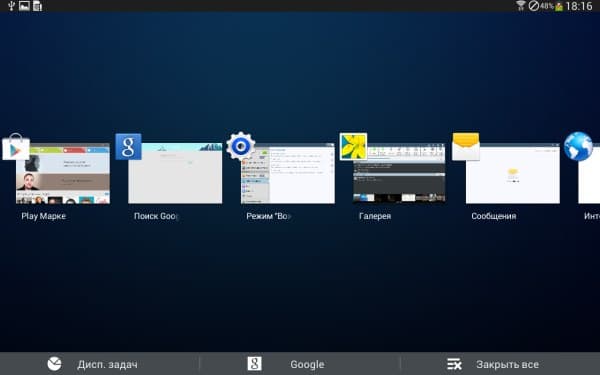The height and width of the screenshot is (375, 600).
Task: Select the Google button label
Action: pos(307,364)
